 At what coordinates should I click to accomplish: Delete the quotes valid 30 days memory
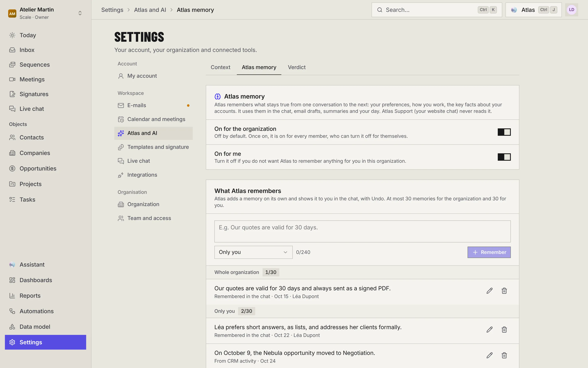(504, 291)
